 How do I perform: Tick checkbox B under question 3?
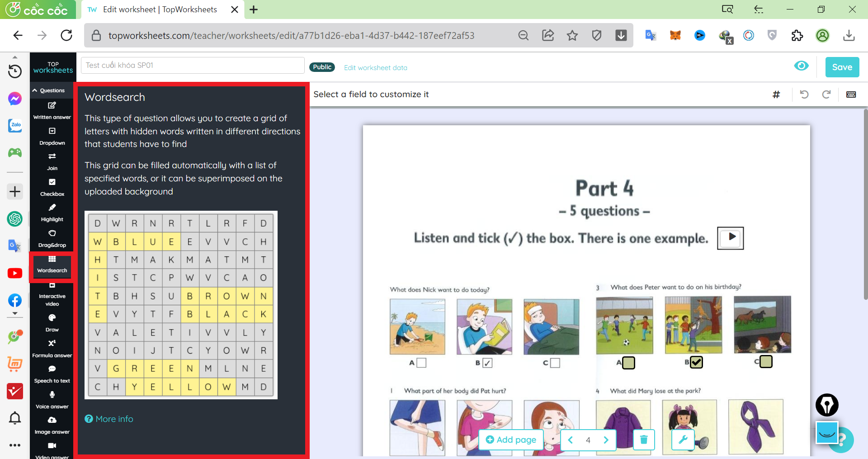[697, 362]
